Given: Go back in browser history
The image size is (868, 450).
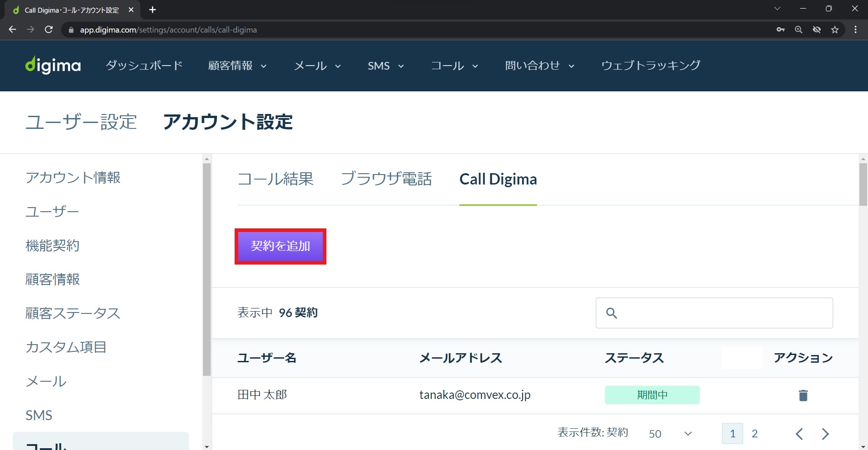Looking at the screenshot, I should [x=13, y=29].
